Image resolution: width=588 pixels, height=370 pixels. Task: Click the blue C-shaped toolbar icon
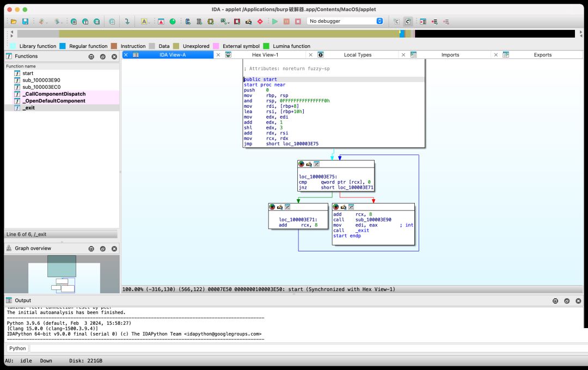[x=188, y=21]
